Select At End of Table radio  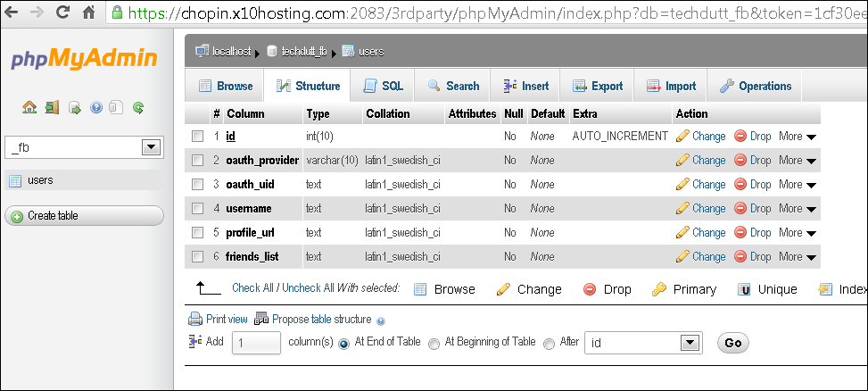pos(344,344)
